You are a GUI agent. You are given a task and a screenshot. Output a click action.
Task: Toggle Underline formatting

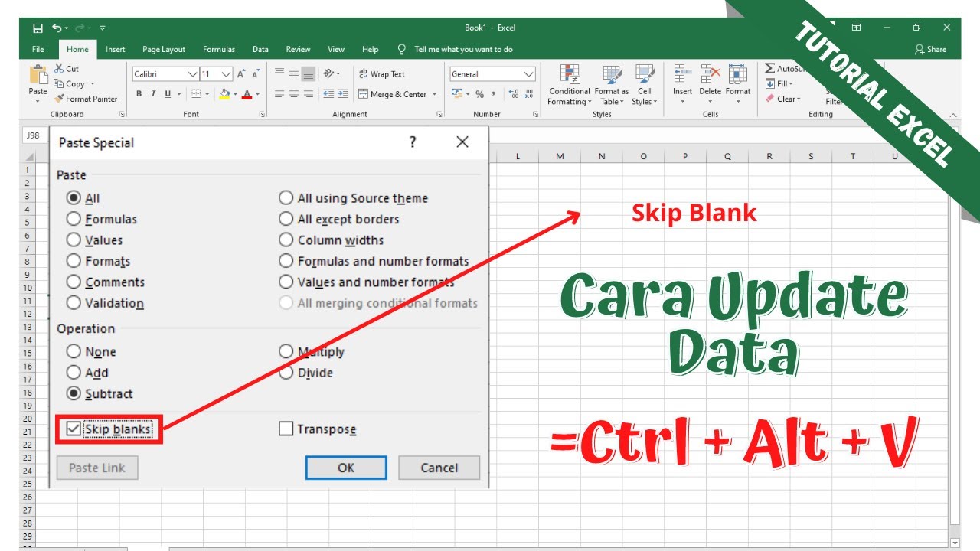point(168,94)
